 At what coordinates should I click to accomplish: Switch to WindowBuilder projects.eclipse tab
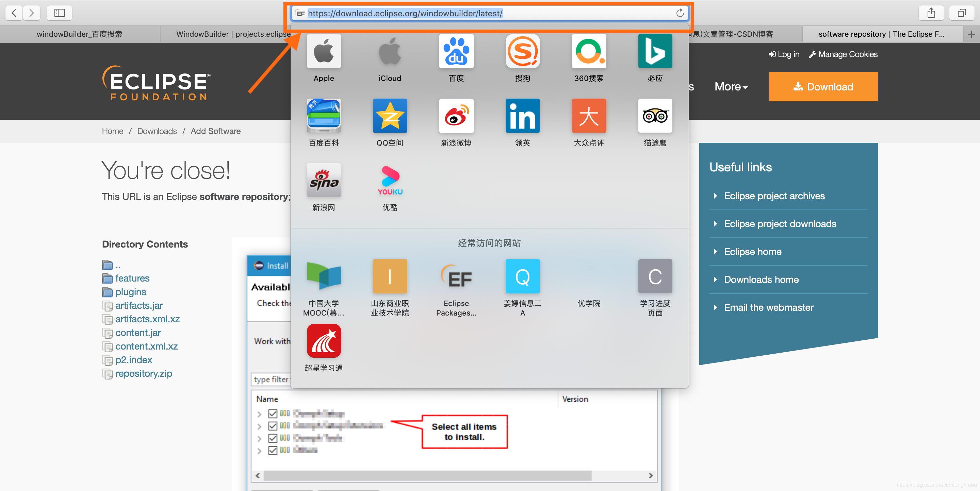(225, 34)
